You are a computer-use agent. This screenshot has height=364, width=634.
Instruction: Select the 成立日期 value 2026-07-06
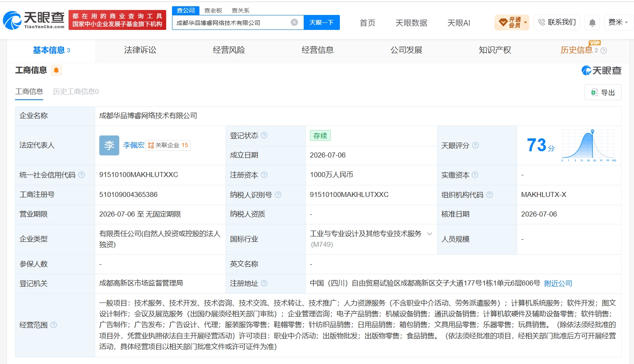click(x=328, y=155)
